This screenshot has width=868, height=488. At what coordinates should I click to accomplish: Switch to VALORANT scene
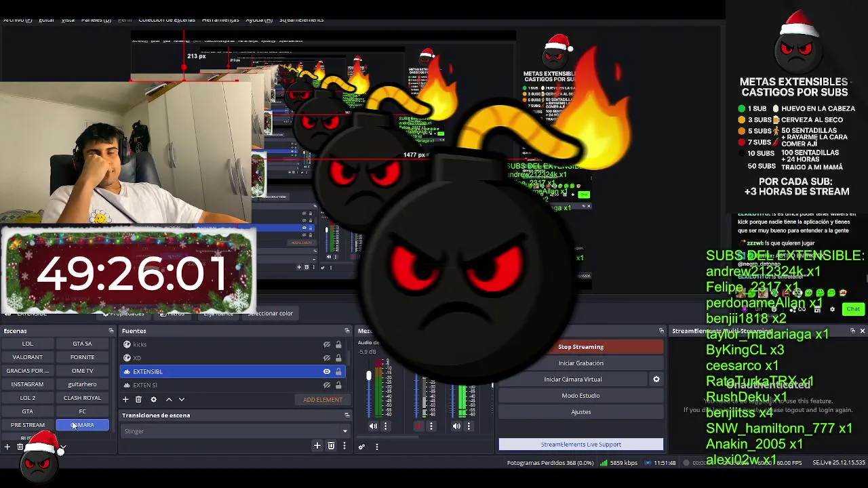[27, 357]
